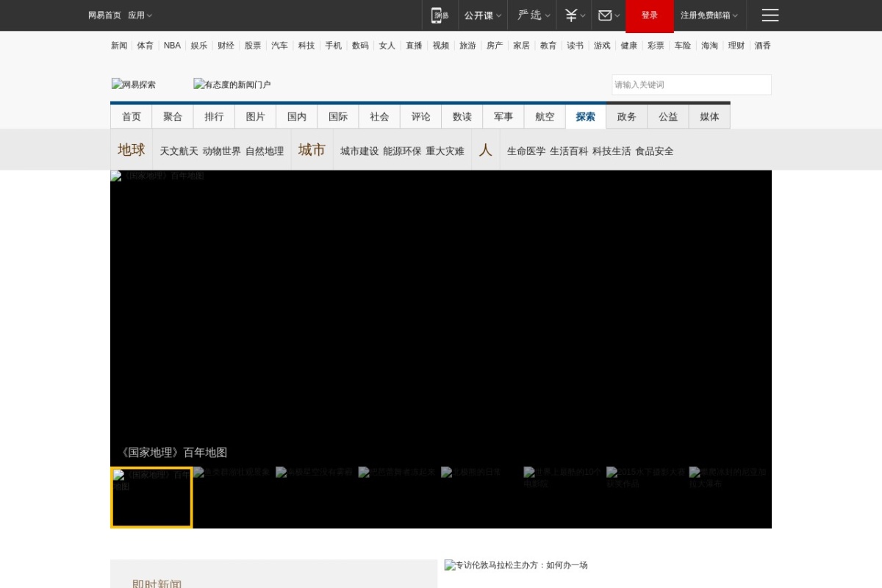Click the mail envelope icon
Image resolution: width=882 pixels, height=588 pixels.
[605, 15]
